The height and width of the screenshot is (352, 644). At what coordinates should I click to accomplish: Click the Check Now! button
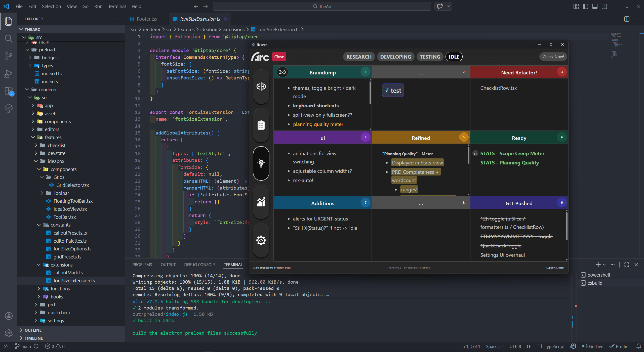coord(553,57)
